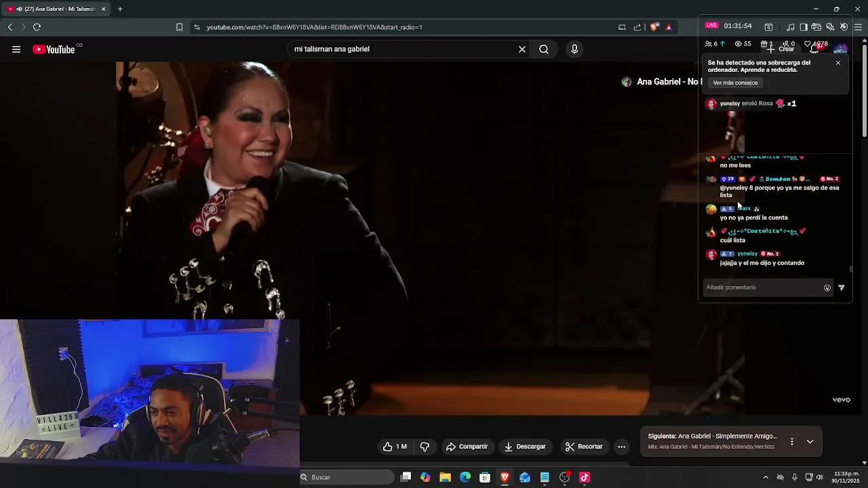Image resolution: width=868 pixels, height=488 pixels.
Task: Open the Brave Rewards triangle icon
Action: [x=669, y=27]
